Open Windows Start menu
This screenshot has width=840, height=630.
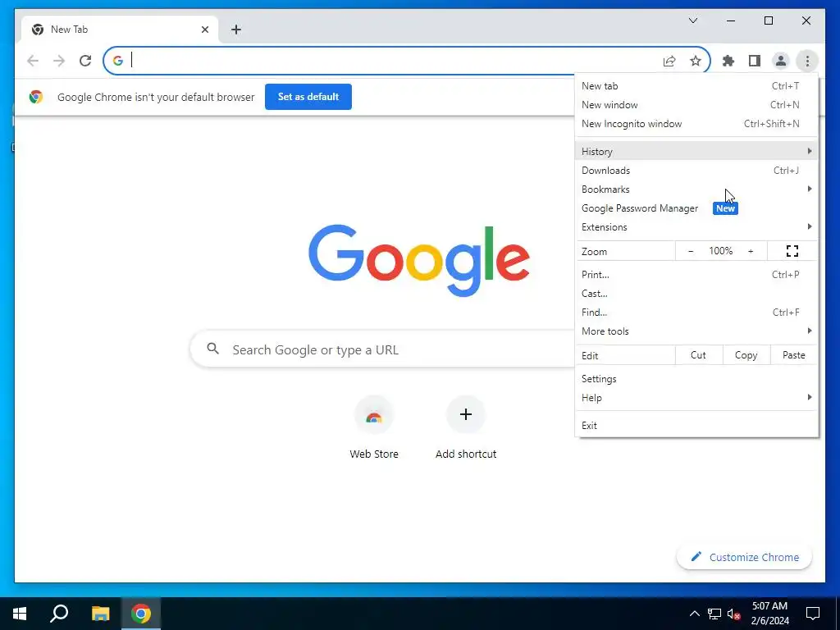point(20,614)
